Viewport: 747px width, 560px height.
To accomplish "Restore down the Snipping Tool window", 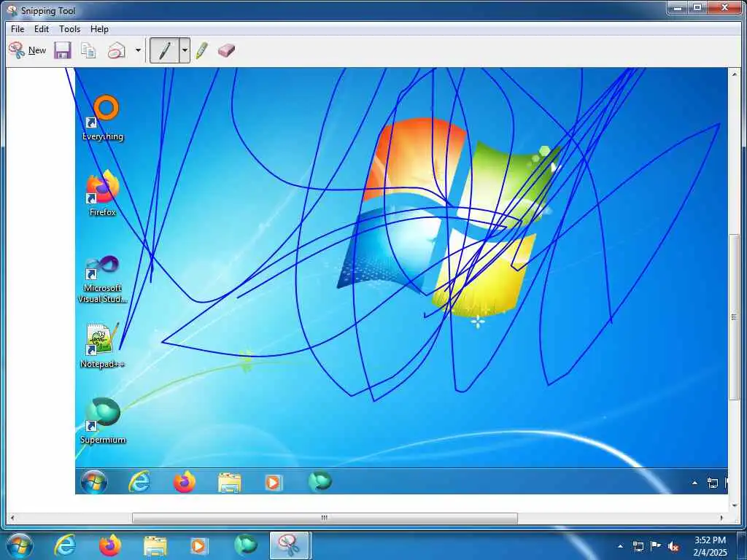I will point(697,8).
